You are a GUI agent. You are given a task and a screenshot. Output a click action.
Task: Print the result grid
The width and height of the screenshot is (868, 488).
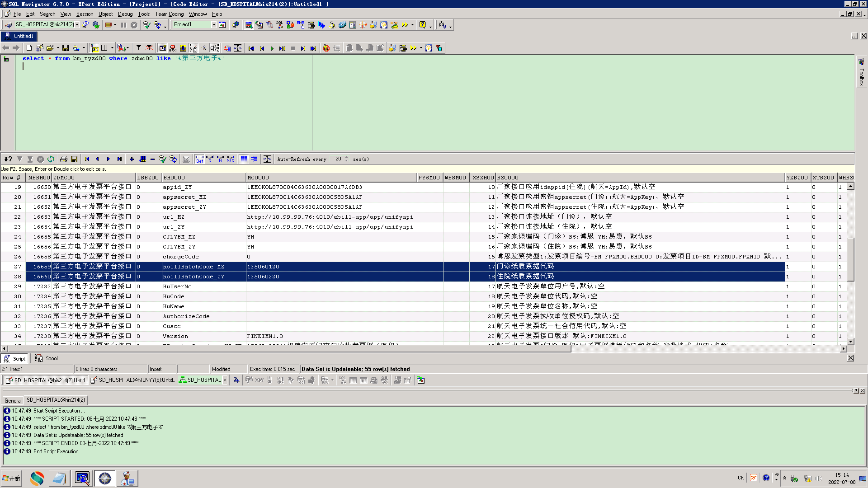click(64, 159)
